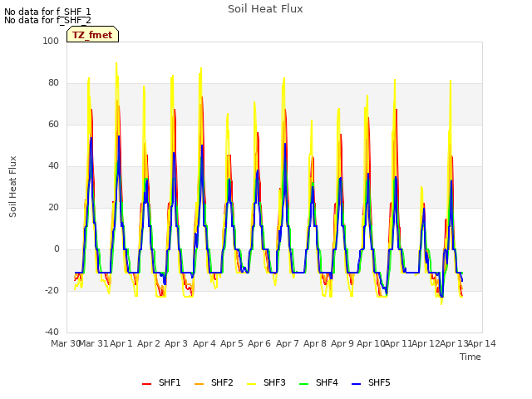Click the Soil Heat Flux chart title
The width and height of the screenshot is (532, 399).
click(265, 9)
